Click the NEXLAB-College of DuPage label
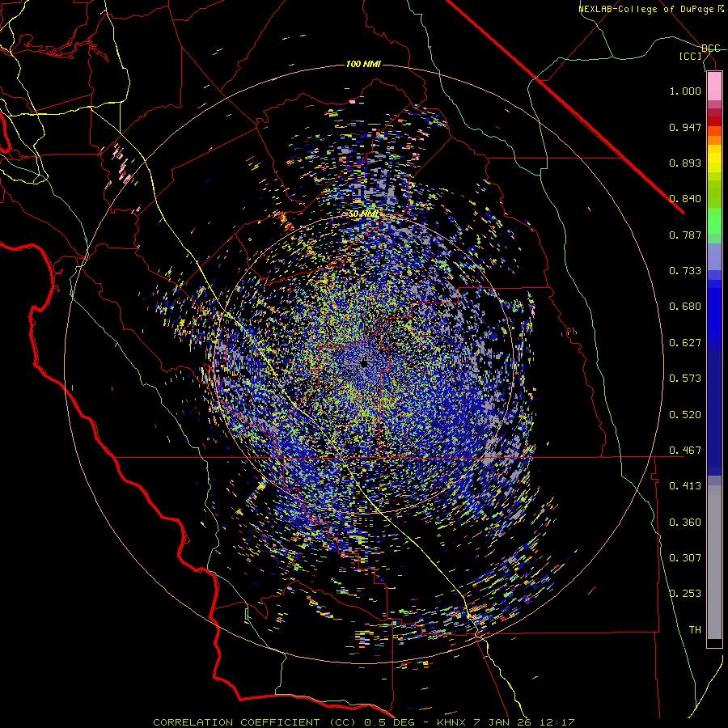728x728 pixels. click(x=645, y=9)
